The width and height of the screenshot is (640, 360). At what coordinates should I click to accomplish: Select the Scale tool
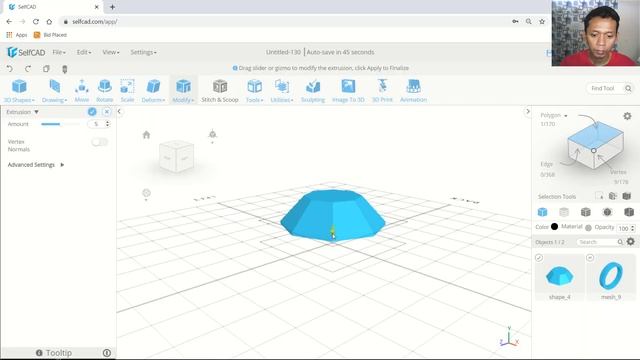coord(127,91)
